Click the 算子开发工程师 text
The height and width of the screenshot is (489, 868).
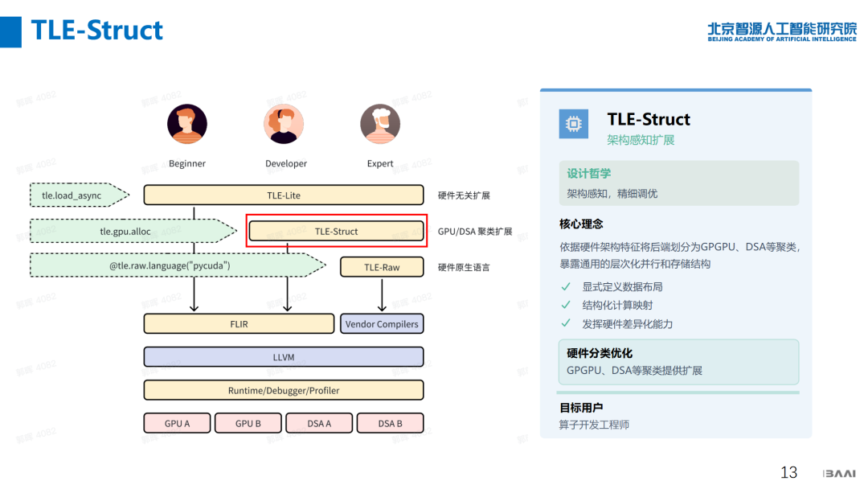(594, 425)
